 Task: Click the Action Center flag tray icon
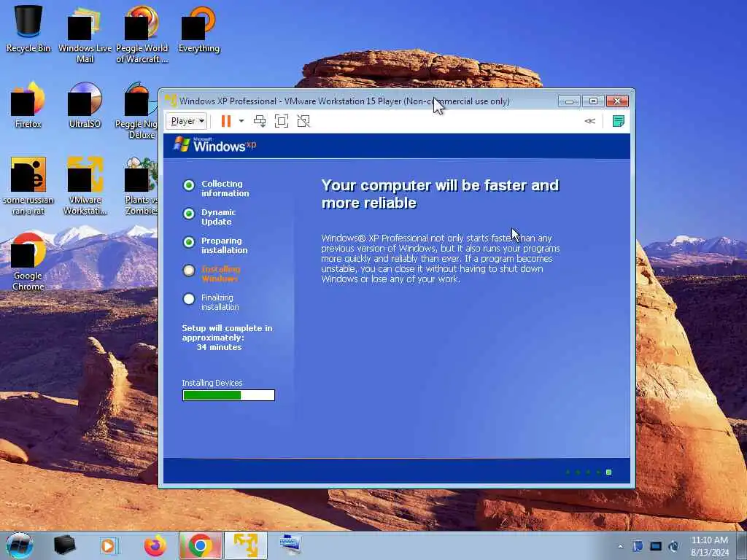pos(638,546)
